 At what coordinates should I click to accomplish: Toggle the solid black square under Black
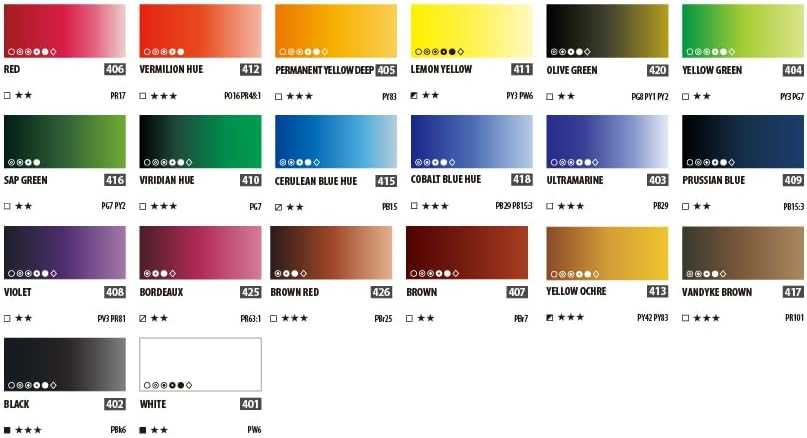pyautogui.click(x=7, y=430)
